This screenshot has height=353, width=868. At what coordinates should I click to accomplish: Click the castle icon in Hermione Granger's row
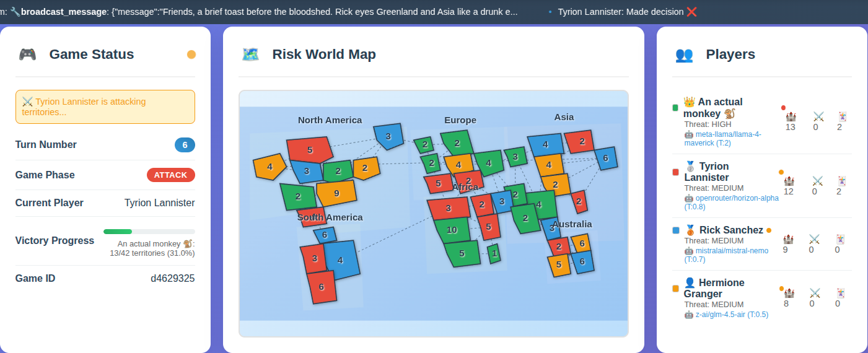(x=786, y=293)
